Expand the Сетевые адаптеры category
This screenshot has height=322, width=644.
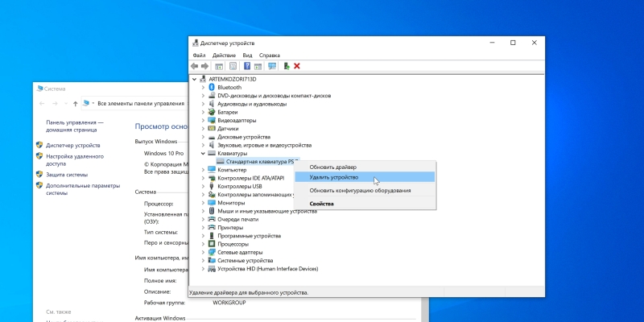(203, 252)
